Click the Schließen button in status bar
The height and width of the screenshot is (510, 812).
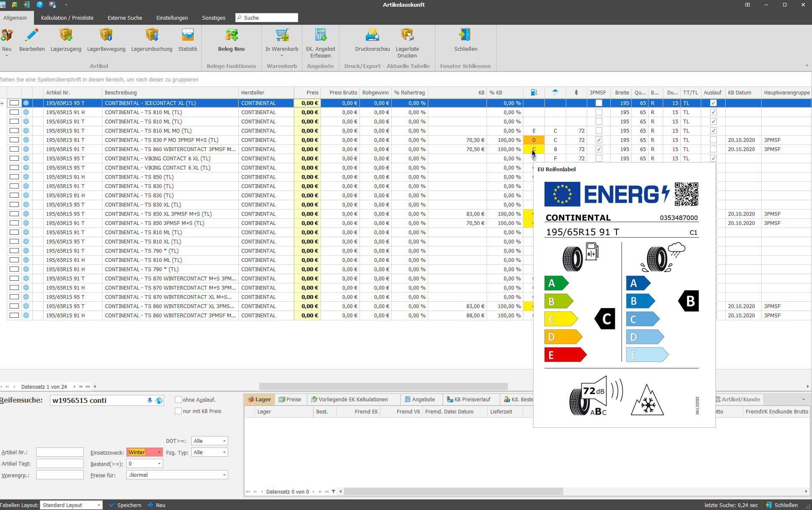pyautogui.click(x=782, y=505)
